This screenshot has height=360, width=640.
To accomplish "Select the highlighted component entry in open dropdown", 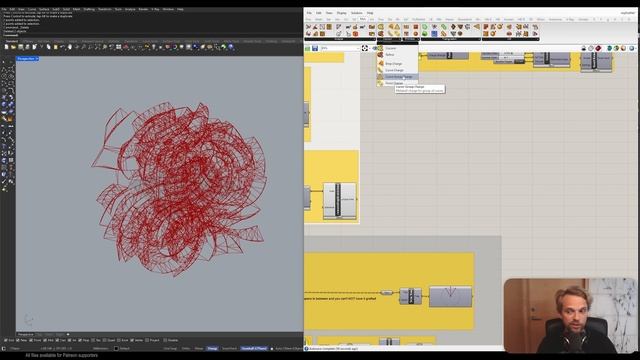I will tap(398, 77).
